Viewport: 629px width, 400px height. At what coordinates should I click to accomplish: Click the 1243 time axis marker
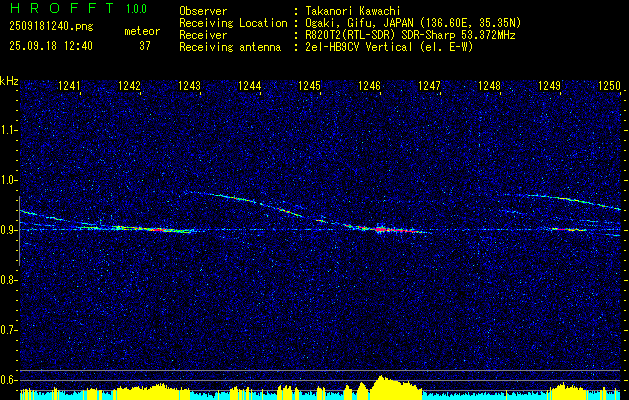coord(189,86)
